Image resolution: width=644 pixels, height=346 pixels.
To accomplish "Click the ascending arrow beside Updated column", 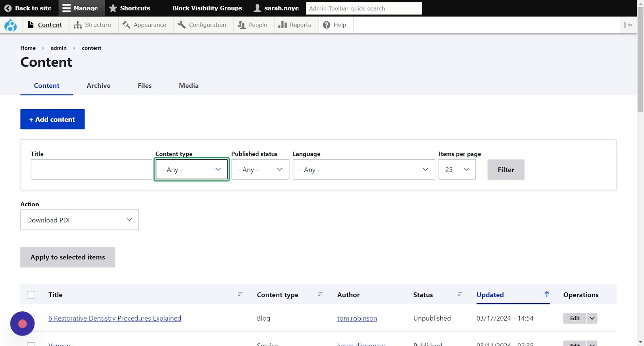I will (x=547, y=294).
